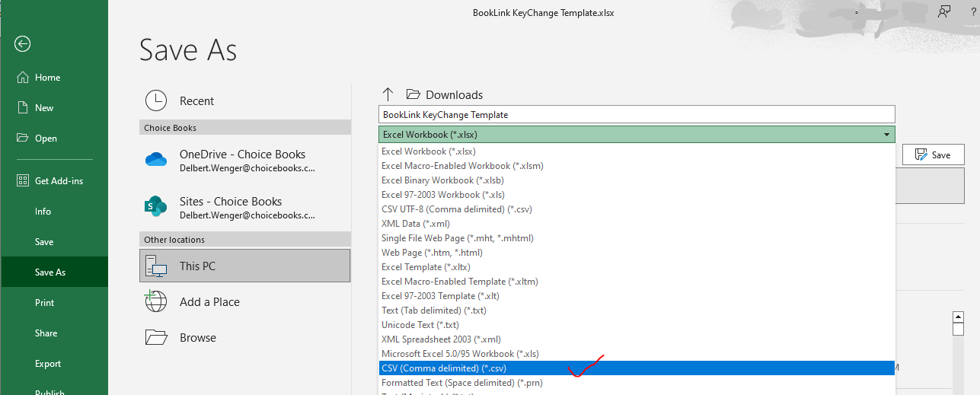Select This PC location

[245, 266]
